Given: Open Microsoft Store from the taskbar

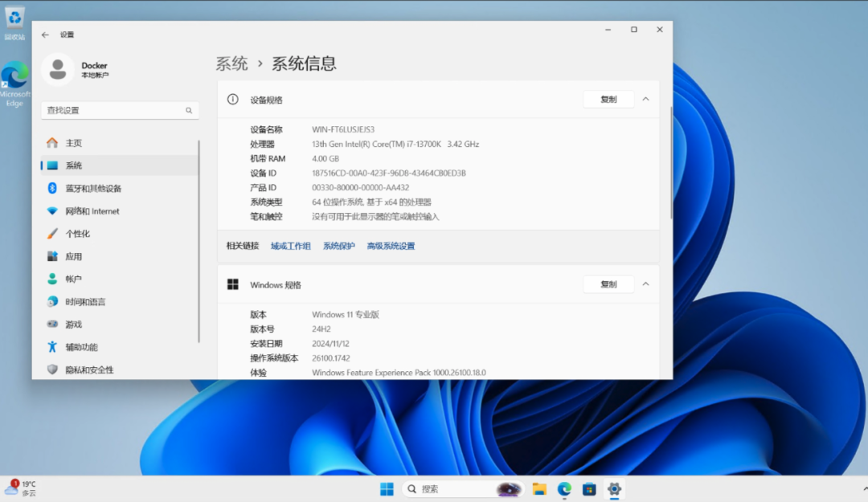Looking at the screenshot, I should 589,488.
